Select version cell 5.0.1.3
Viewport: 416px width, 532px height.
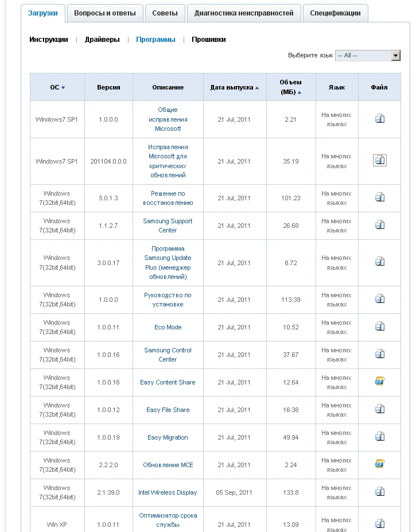pyautogui.click(x=108, y=198)
